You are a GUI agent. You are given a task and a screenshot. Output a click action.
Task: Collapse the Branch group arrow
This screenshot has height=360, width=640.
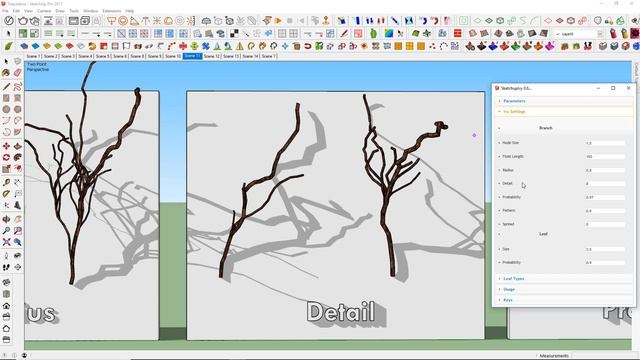tap(499, 128)
